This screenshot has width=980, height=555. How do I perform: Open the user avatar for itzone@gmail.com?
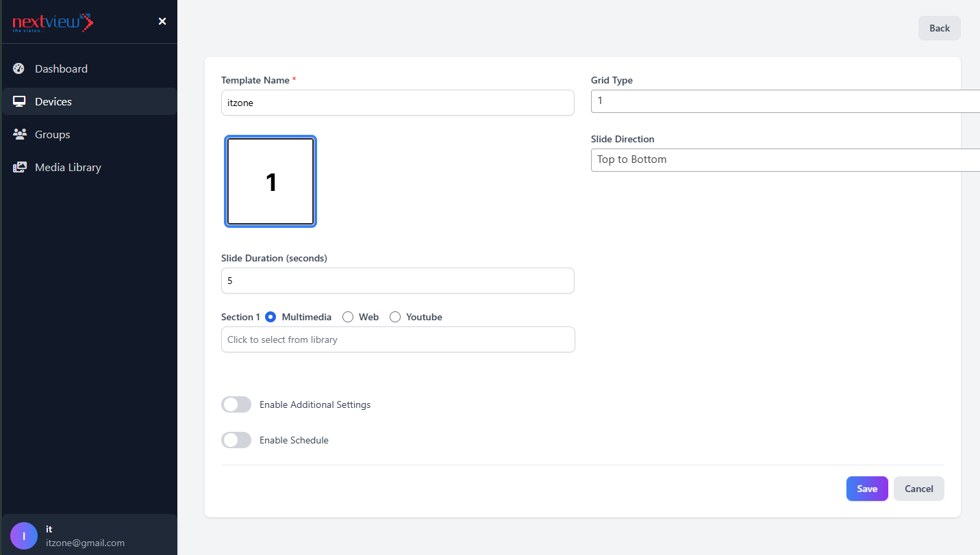[23, 535]
